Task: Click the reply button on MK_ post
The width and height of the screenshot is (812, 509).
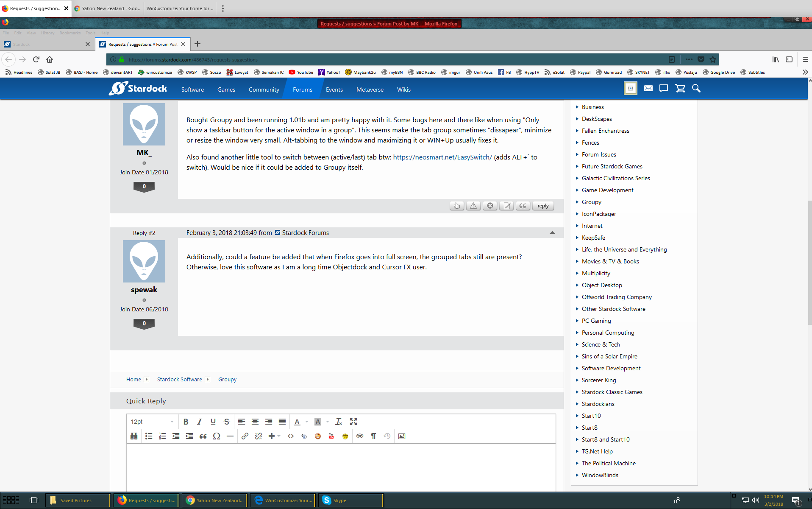Action: [x=543, y=206]
